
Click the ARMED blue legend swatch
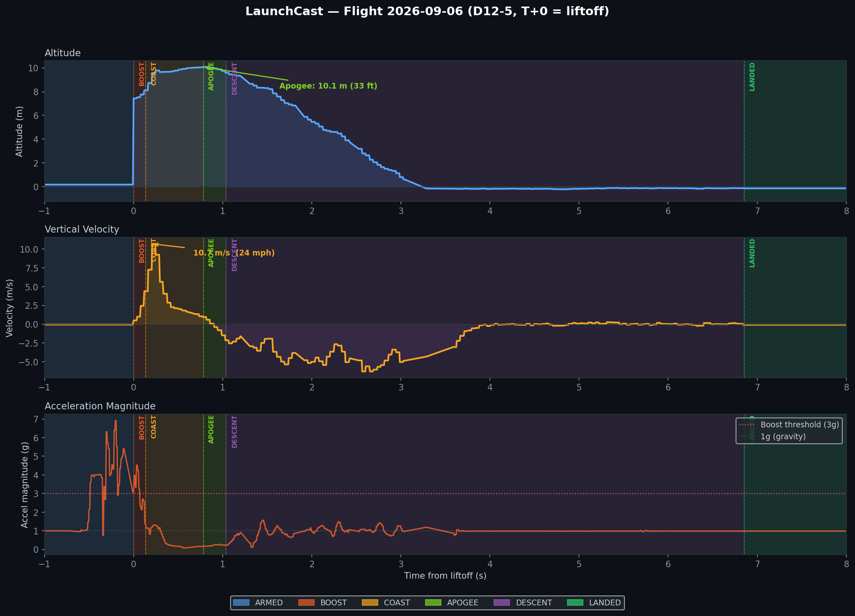click(x=241, y=602)
